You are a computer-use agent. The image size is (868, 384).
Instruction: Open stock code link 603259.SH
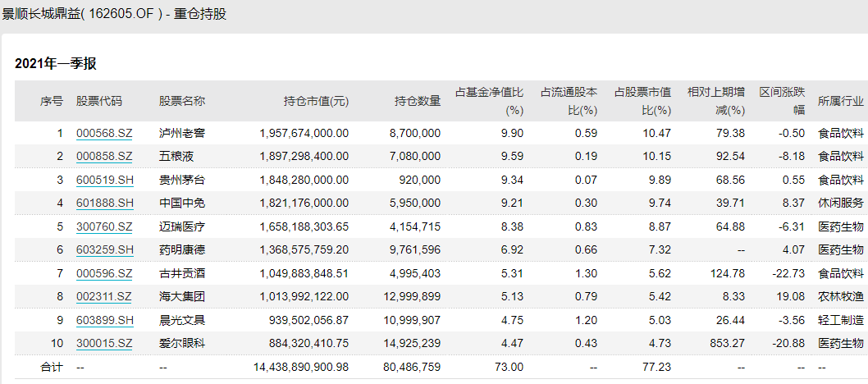[x=105, y=249]
